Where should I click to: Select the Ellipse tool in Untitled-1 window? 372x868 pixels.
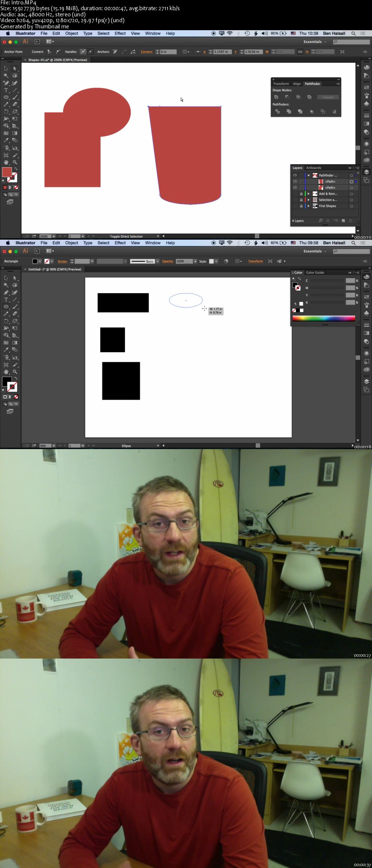coord(6,307)
